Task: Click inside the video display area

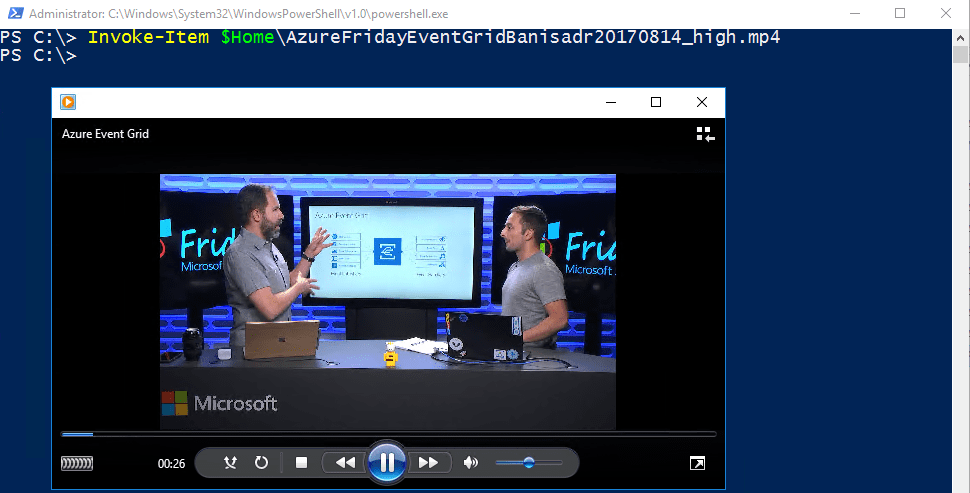Action: pyautogui.click(x=388, y=300)
